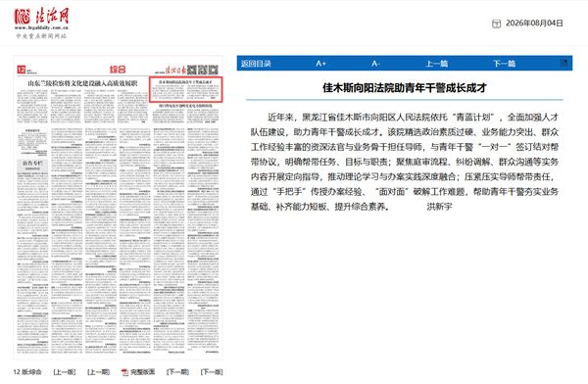The width and height of the screenshot is (588, 384).
Task: Click the red 综合 header on page thumbnail
Action: [x=118, y=70]
